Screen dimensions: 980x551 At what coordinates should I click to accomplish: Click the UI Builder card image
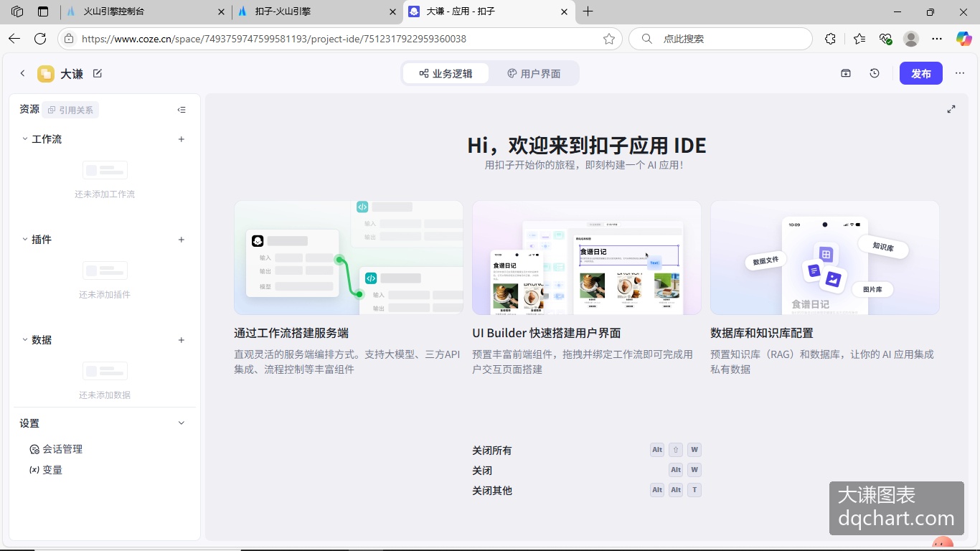(x=587, y=258)
